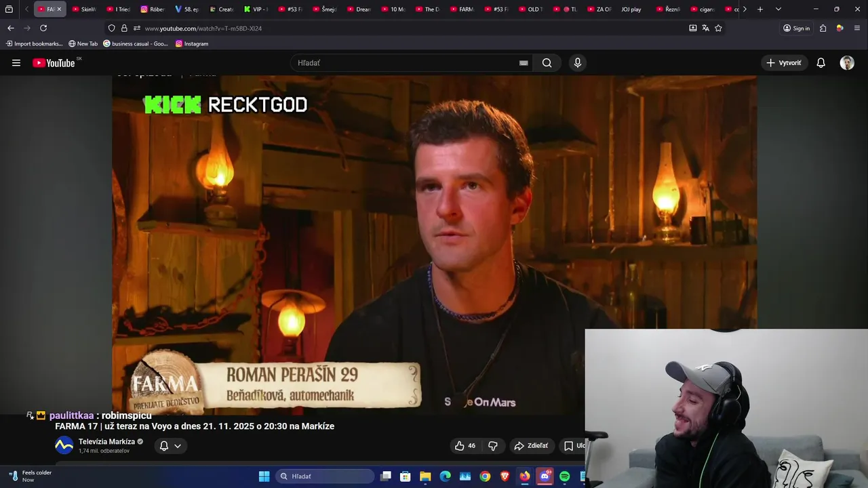The width and height of the screenshot is (868, 488).
Task: Switch to the SkinW browser tab
Action: coord(84,9)
